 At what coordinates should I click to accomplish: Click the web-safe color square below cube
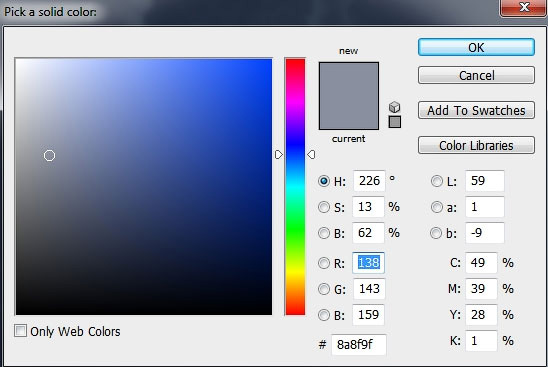click(395, 122)
